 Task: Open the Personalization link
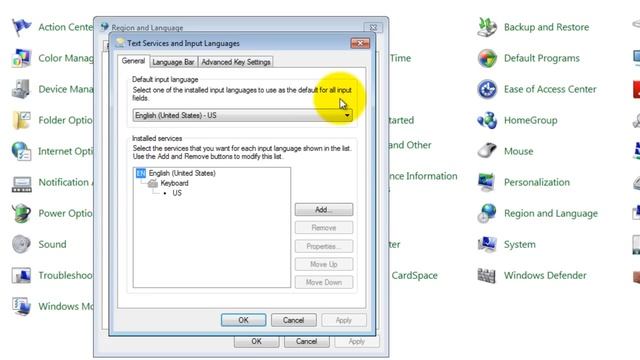click(536, 182)
